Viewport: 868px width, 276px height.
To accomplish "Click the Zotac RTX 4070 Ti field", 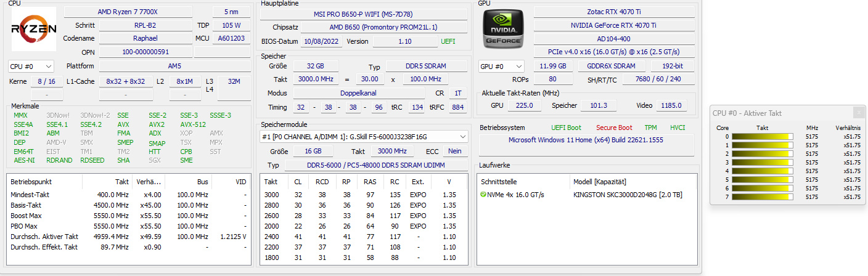I will pyautogui.click(x=613, y=12).
